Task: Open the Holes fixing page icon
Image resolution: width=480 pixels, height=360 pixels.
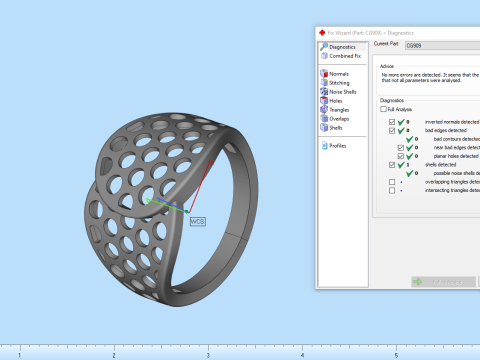Action: [x=324, y=100]
